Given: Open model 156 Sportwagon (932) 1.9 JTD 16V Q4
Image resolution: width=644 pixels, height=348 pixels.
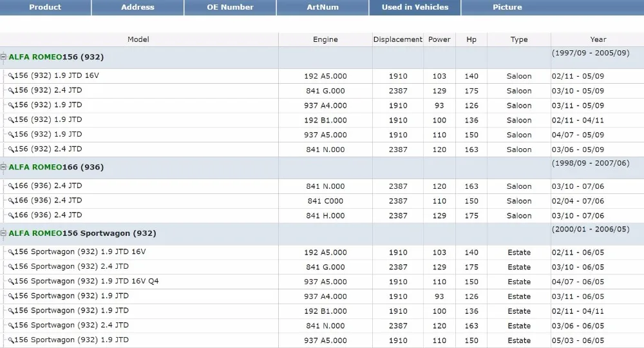Looking at the screenshot, I should point(87,282).
